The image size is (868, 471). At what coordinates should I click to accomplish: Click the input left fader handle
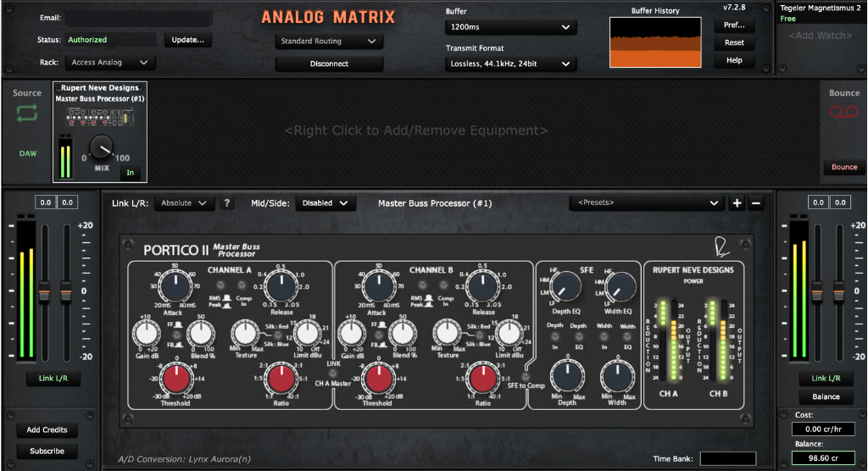[44, 291]
